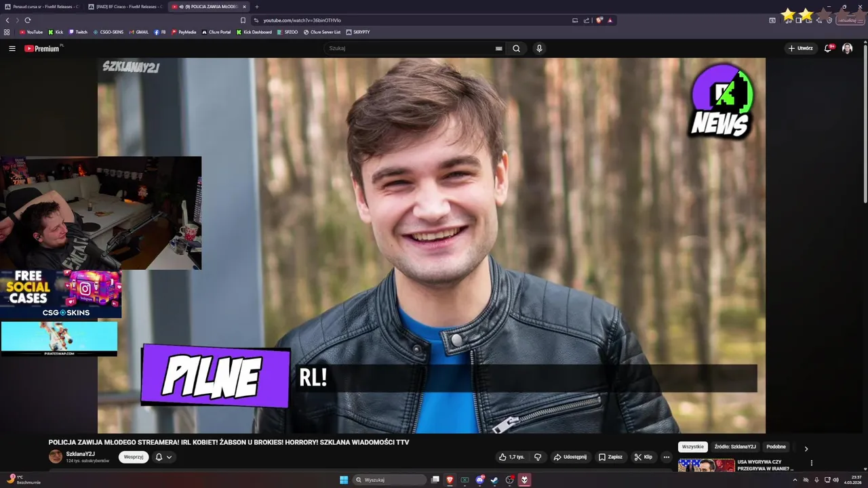Open the Kick bookmark
868x488 pixels.
tap(56, 32)
